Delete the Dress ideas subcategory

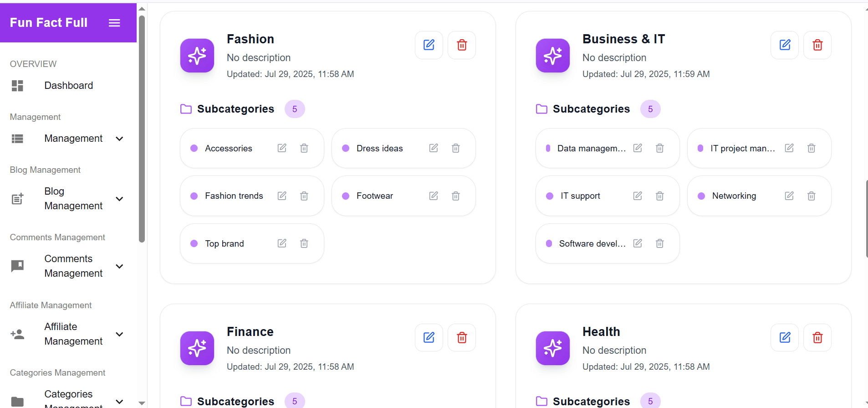click(456, 148)
